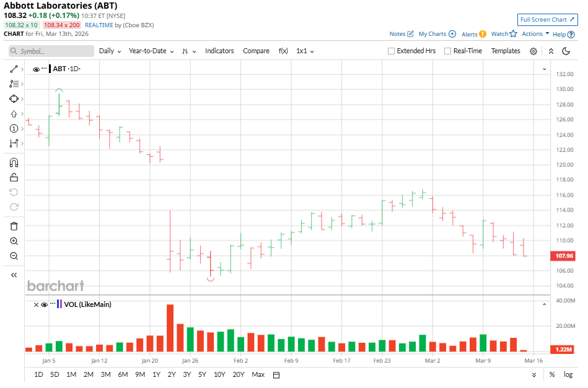The image size is (588, 388).
Task: Click the 107.96 price label
Action: (563, 256)
